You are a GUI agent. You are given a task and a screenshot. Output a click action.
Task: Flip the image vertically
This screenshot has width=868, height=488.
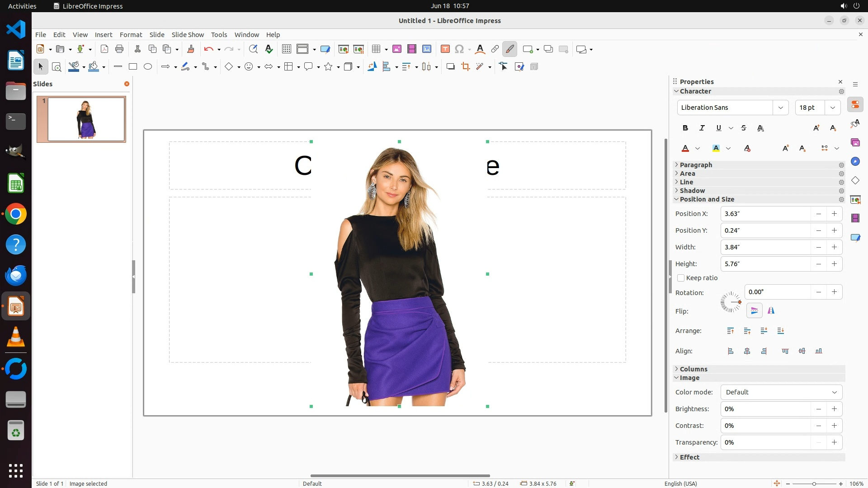pyautogui.click(x=754, y=310)
